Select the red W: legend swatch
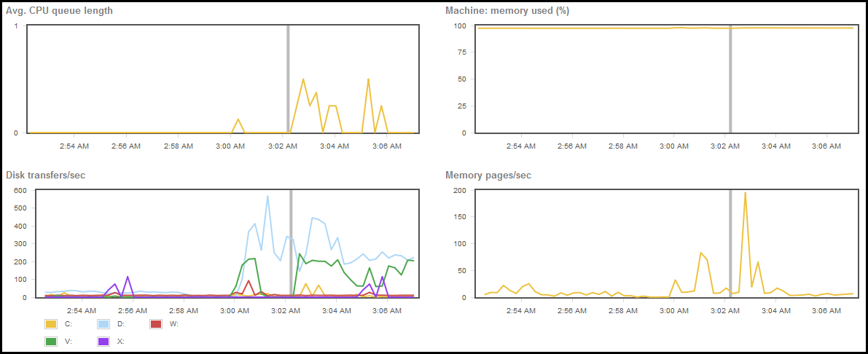Screen dimensions: 868x354 pyautogui.click(x=156, y=323)
